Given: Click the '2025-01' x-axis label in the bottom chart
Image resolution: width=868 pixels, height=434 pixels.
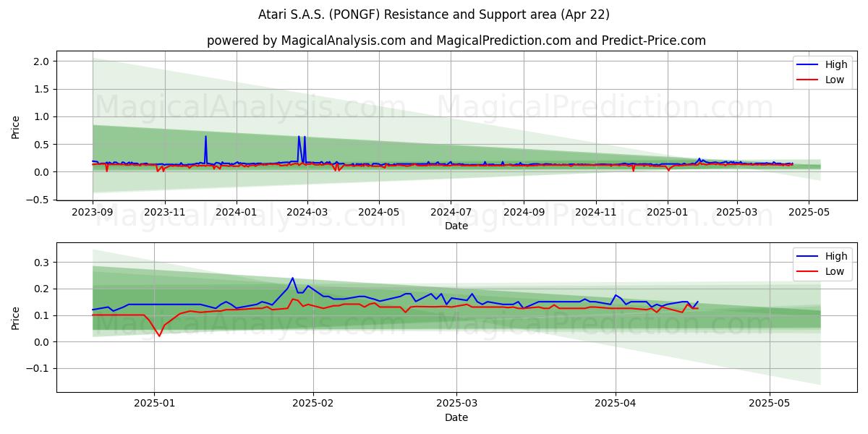Looking at the screenshot, I should coord(156,405).
